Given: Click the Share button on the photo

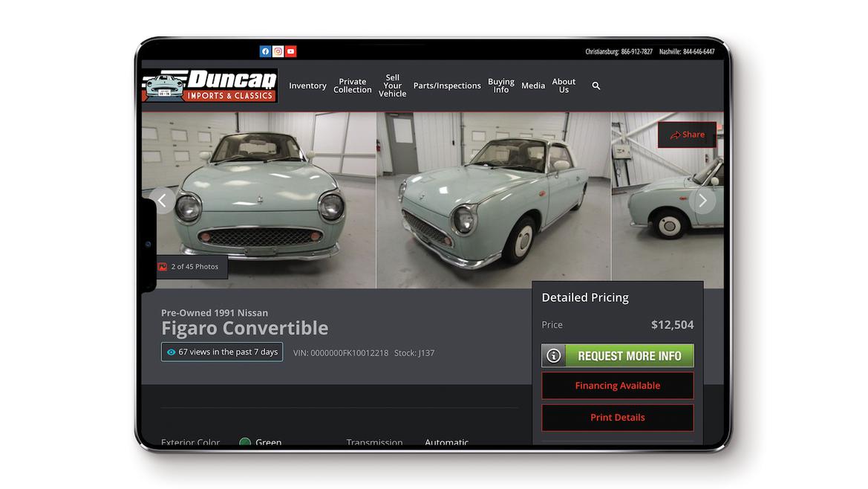Looking at the screenshot, I should click(687, 135).
